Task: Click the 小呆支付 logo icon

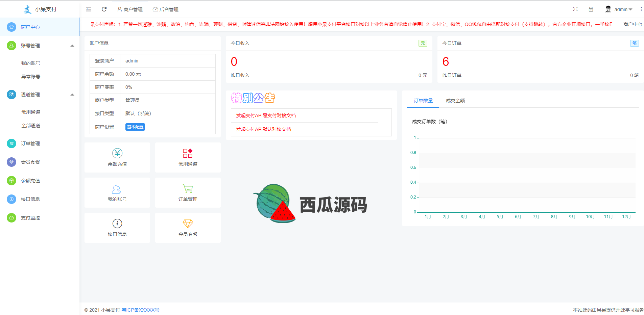Action: pos(28,9)
